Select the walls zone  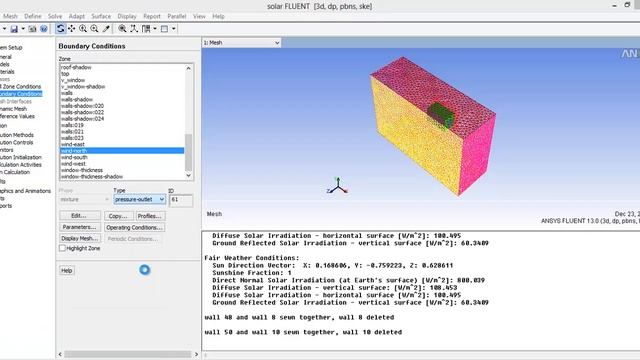point(67,93)
